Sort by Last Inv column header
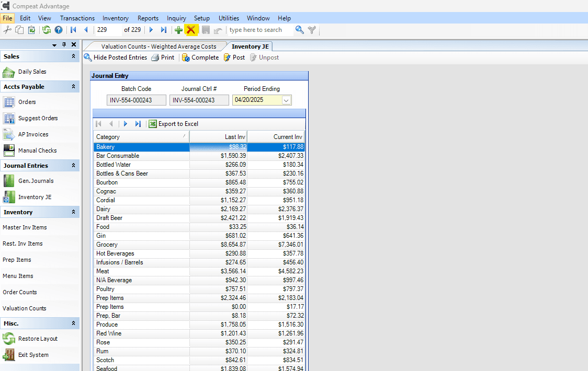The width and height of the screenshot is (588, 371). point(218,137)
